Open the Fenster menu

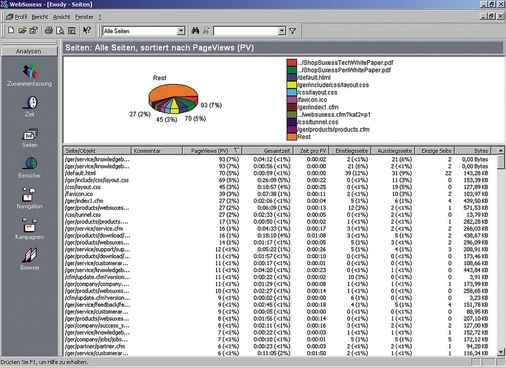84,17
